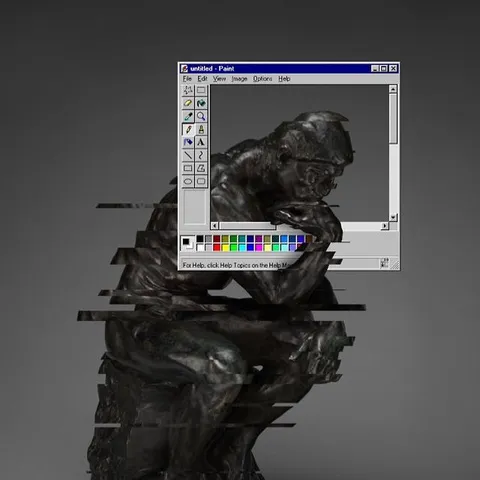
Task: Open the View menu
Action: point(219,79)
